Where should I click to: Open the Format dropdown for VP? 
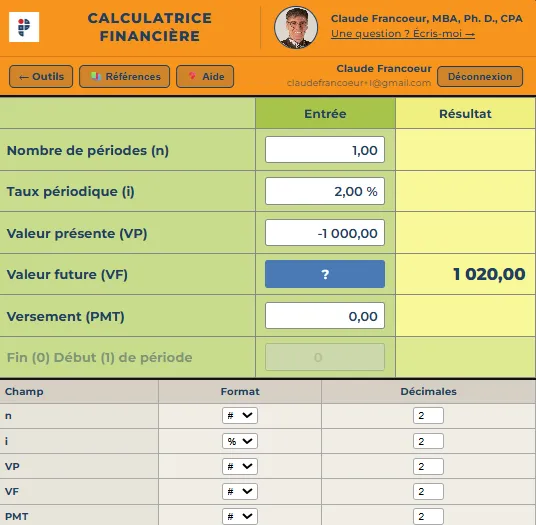click(240, 467)
